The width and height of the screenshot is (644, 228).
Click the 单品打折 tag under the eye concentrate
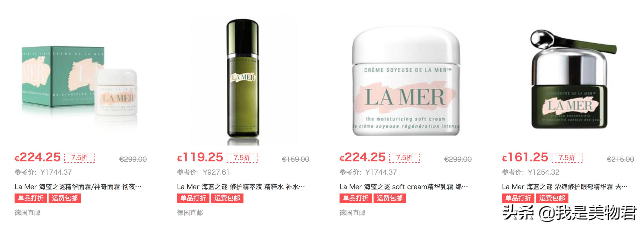pyautogui.click(x=518, y=198)
